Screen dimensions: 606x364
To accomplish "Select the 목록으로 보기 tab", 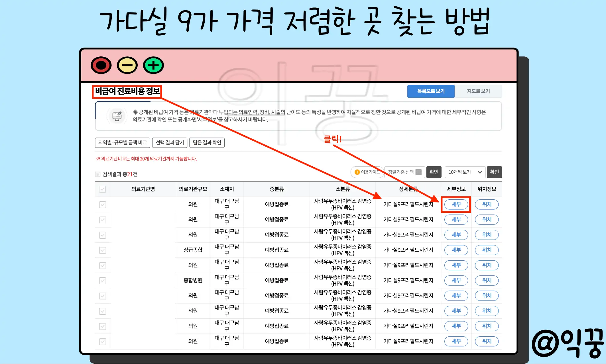I will 431,91.
